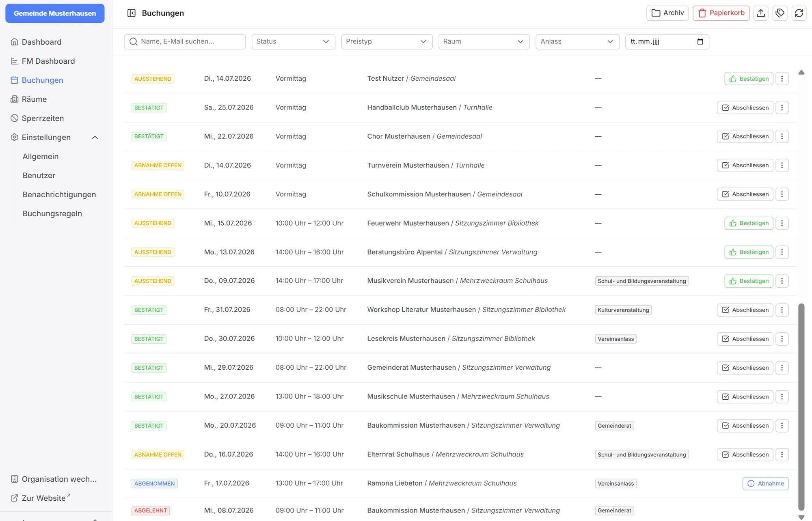Open the Preistyp filter dropdown
812x521 pixels.
pyautogui.click(x=387, y=41)
